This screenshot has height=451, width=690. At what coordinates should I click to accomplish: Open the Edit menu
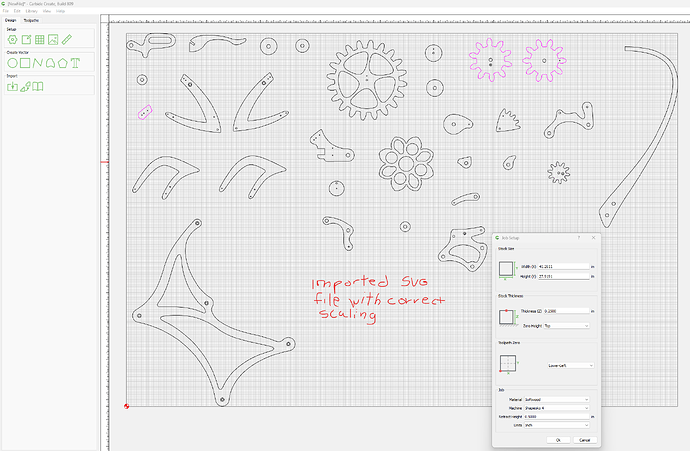(17, 11)
